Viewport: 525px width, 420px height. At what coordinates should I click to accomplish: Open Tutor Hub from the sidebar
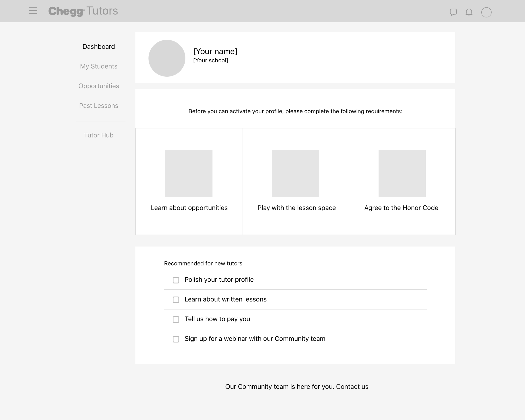99,135
